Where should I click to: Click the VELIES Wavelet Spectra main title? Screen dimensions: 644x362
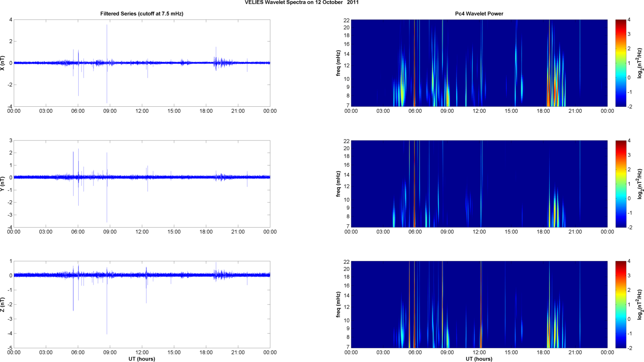301,3
